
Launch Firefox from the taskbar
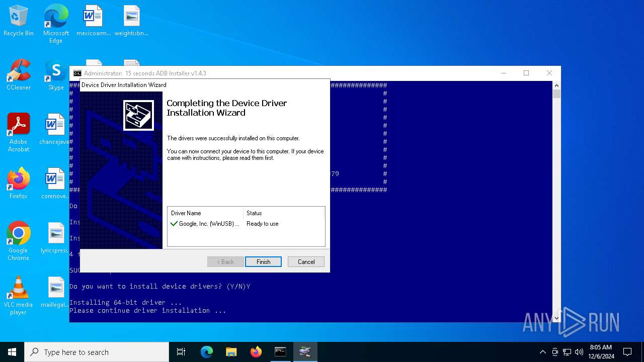pyautogui.click(x=256, y=352)
